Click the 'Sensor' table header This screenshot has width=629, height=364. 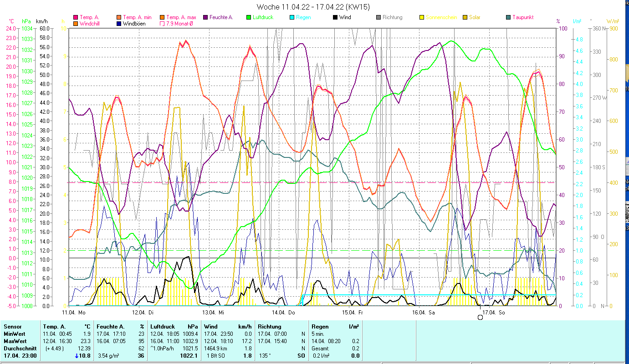coord(12,326)
